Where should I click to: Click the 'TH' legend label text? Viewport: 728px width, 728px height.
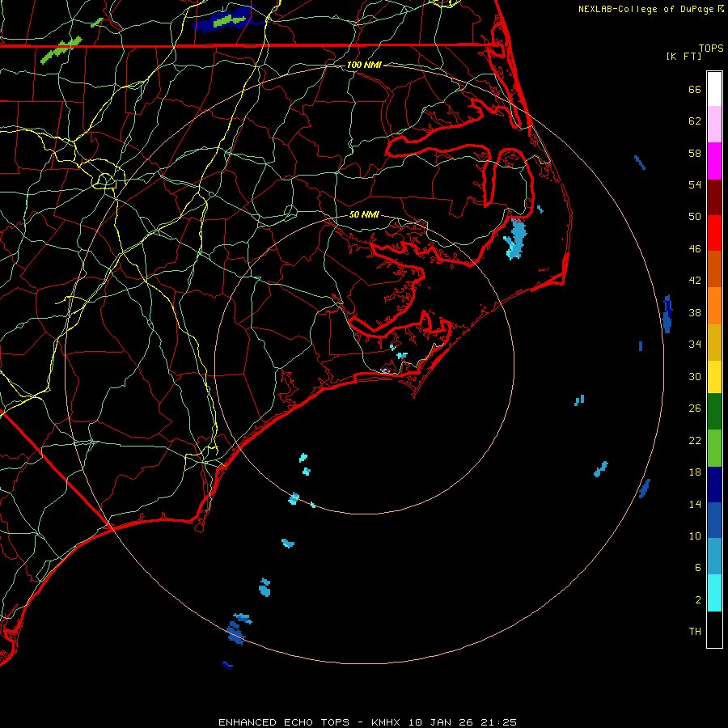(x=695, y=631)
